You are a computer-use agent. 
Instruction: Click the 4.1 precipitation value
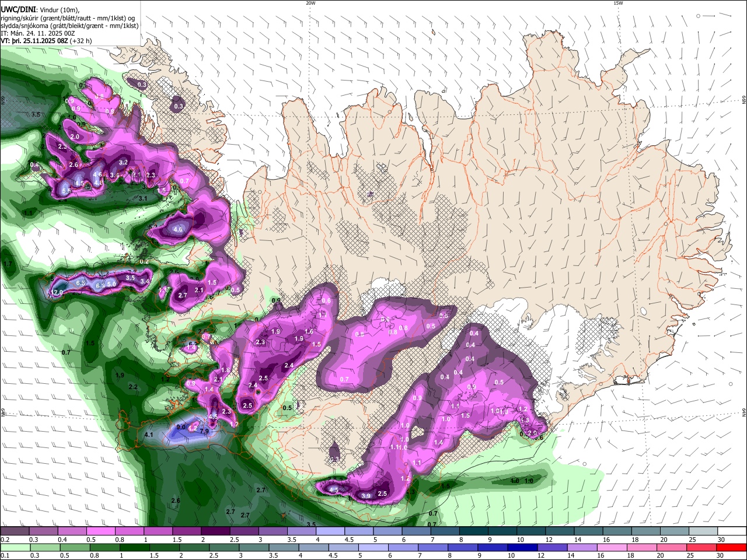(x=148, y=435)
